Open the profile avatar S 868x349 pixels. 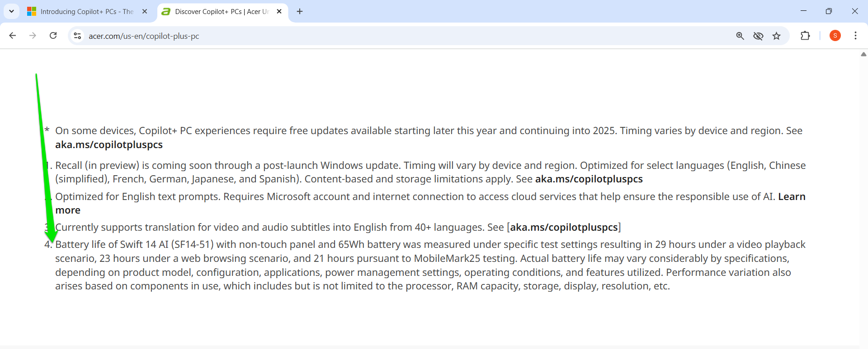(x=835, y=36)
